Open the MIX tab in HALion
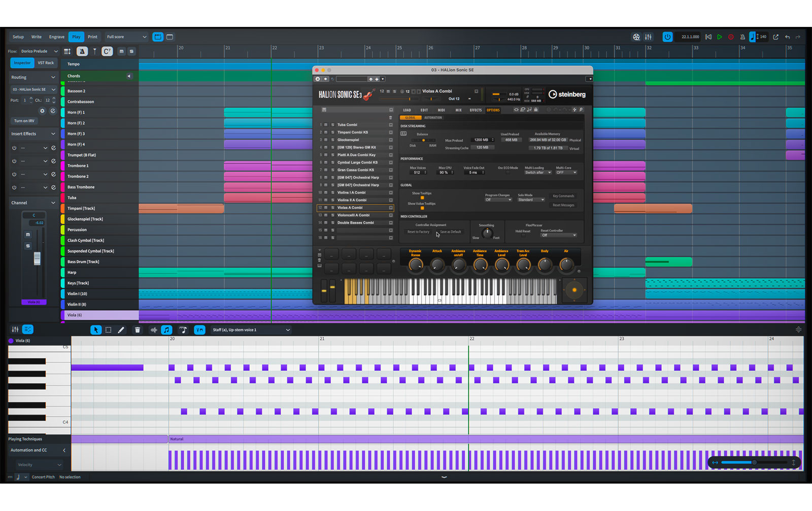The height and width of the screenshot is (511, 812). 458,110
